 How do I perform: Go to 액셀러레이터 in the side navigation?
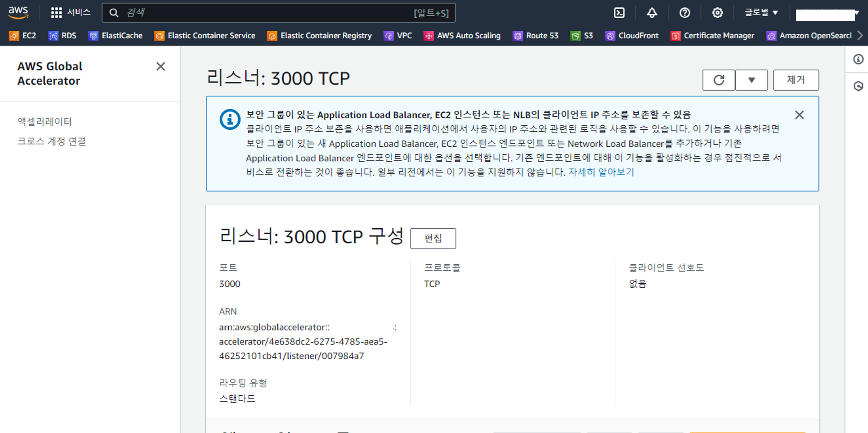45,121
